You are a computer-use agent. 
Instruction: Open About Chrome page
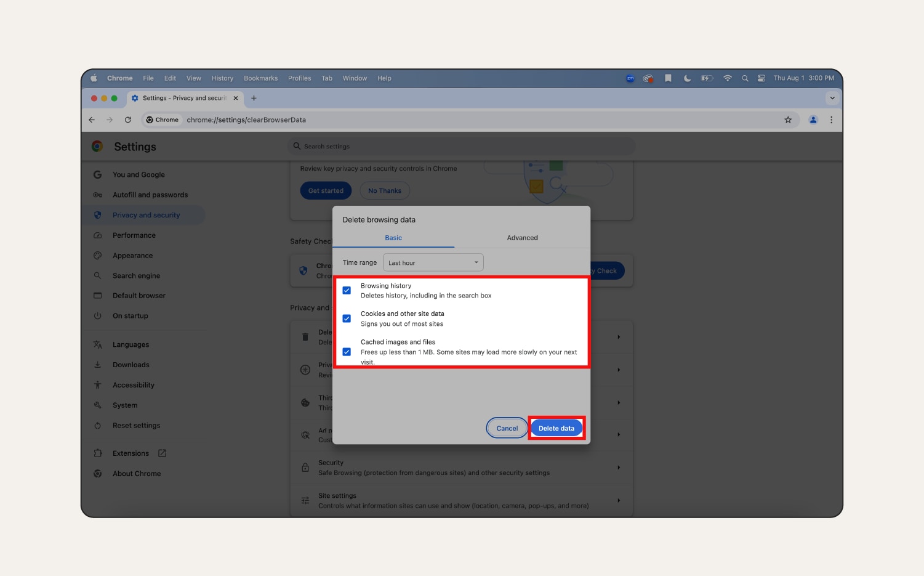[x=137, y=474]
